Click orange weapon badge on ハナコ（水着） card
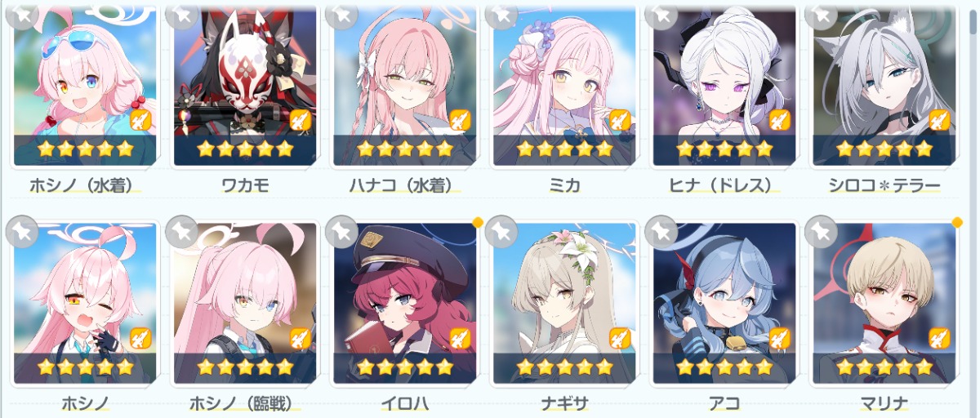This screenshot has width=980, height=418. point(460,120)
